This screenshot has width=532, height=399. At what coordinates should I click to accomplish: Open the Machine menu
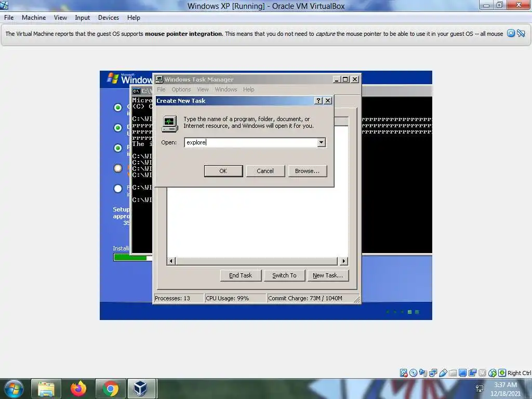tap(34, 18)
